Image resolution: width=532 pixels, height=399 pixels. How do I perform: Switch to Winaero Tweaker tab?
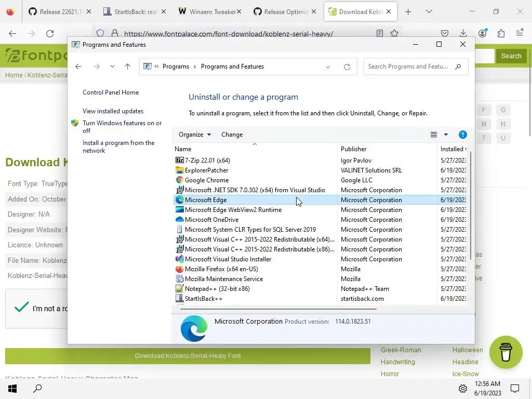pyautogui.click(x=210, y=12)
